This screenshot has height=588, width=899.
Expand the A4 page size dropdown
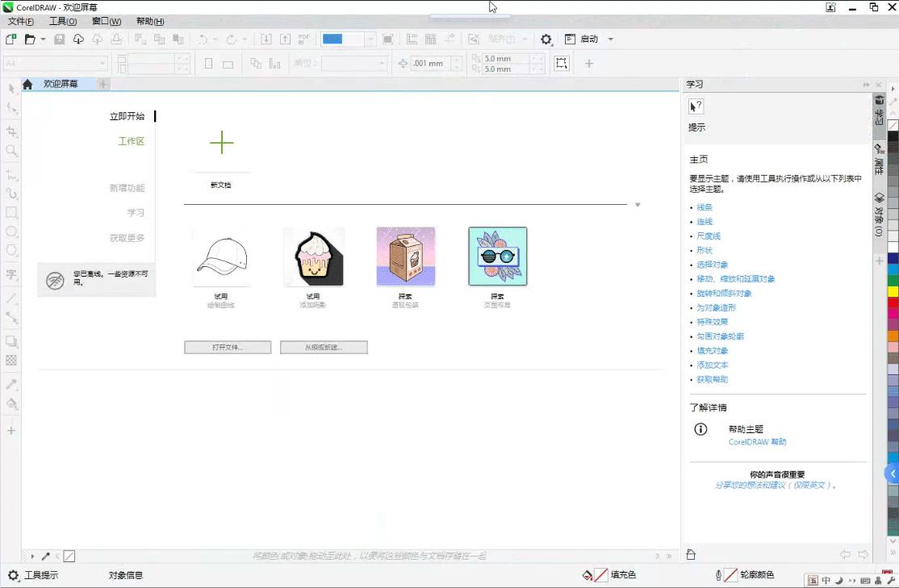[102, 63]
